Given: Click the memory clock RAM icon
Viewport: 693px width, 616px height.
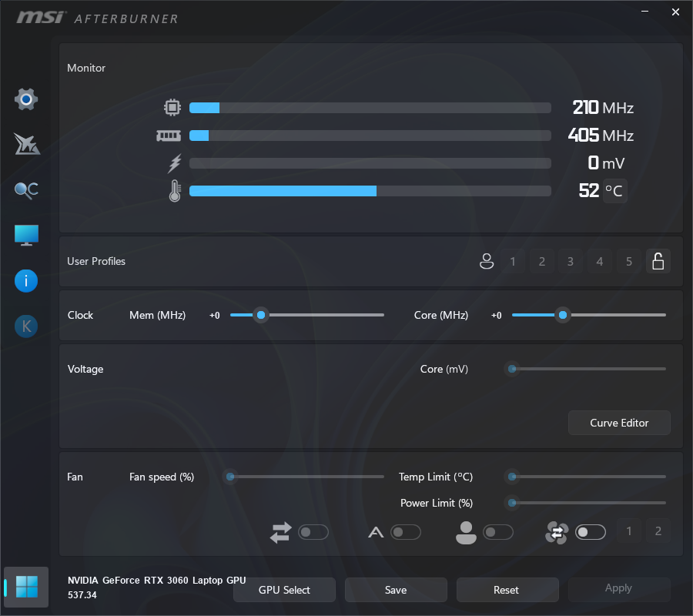Looking at the screenshot, I should pyautogui.click(x=169, y=136).
